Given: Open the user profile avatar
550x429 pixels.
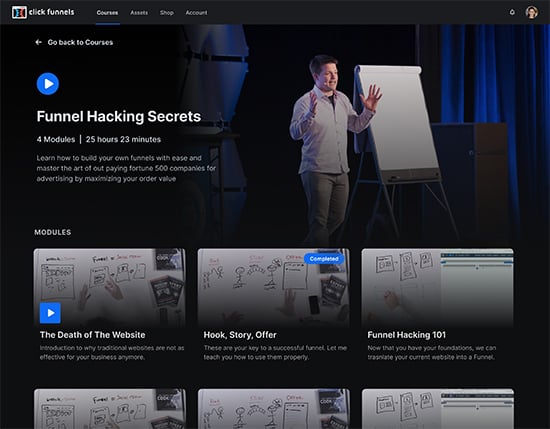Looking at the screenshot, I should pos(531,12).
